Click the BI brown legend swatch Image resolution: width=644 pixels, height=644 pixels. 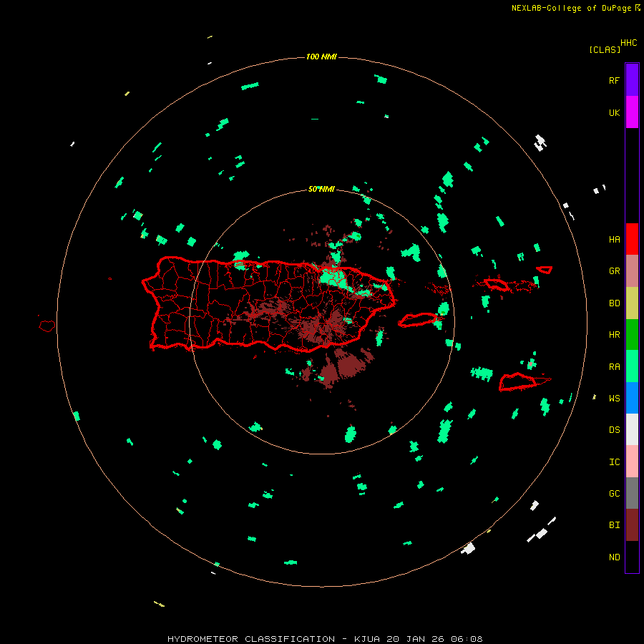tap(632, 525)
